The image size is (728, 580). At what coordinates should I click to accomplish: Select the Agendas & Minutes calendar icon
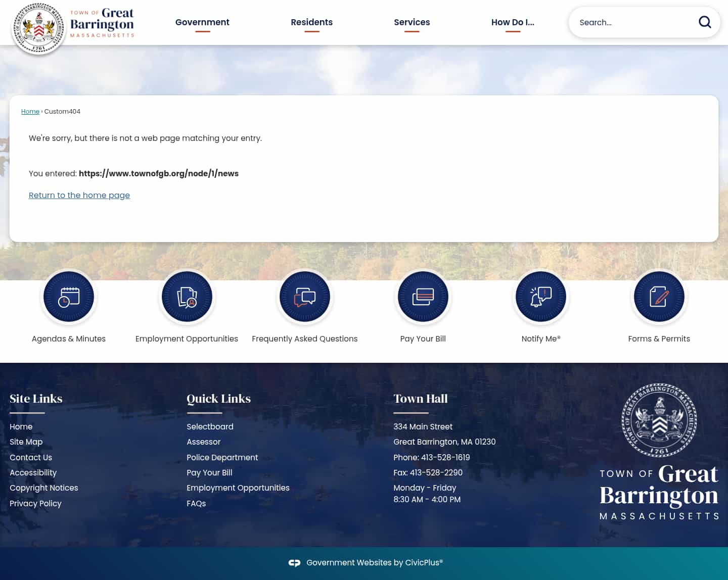[69, 297]
